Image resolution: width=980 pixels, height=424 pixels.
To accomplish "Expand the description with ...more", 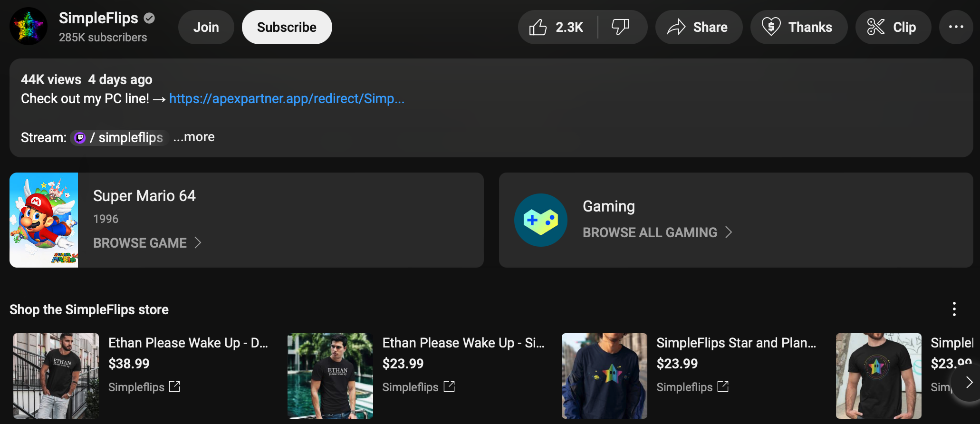I will 194,137.
